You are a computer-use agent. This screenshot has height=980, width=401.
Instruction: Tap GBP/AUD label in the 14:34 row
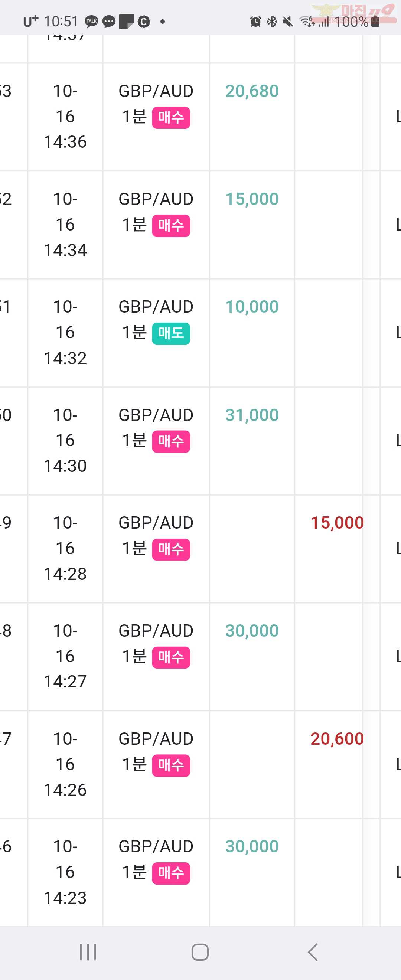click(156, 199)
